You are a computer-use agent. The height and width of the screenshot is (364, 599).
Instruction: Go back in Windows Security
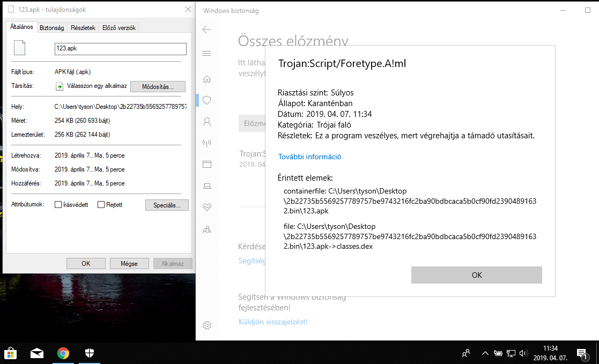(x=206, y=29)
